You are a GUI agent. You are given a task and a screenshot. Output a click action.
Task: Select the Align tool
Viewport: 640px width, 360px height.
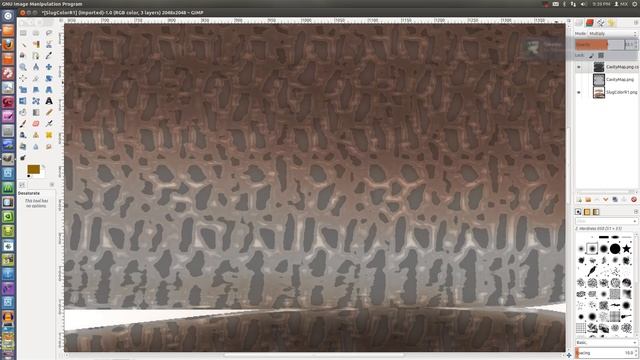[23, 78]
